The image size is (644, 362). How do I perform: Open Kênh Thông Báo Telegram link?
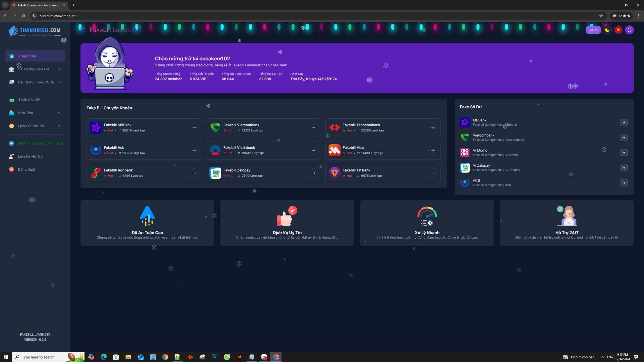coord(40,143)
